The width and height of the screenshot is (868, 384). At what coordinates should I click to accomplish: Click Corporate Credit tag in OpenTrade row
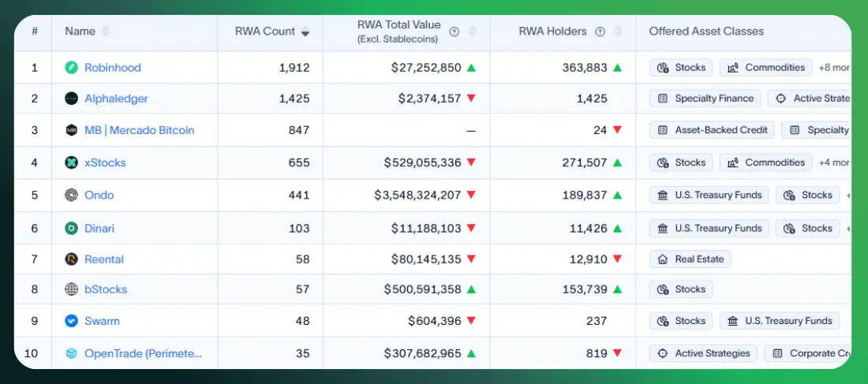(808, 353)
